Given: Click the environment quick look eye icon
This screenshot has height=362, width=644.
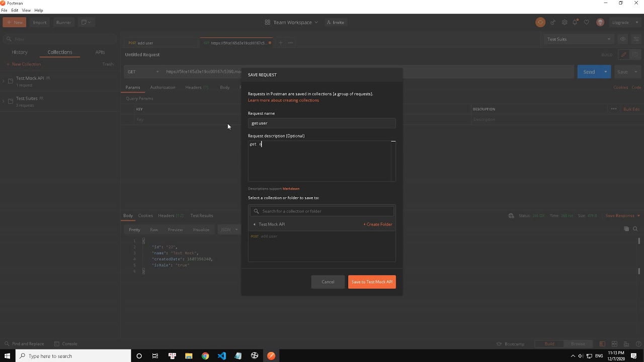Looking at the screenshot, I should point(623,39).
